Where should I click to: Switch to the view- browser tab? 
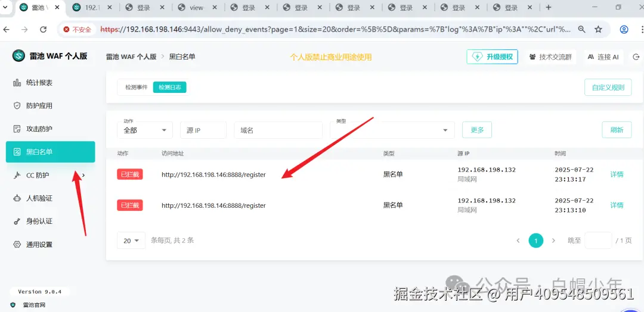(197, 7)
